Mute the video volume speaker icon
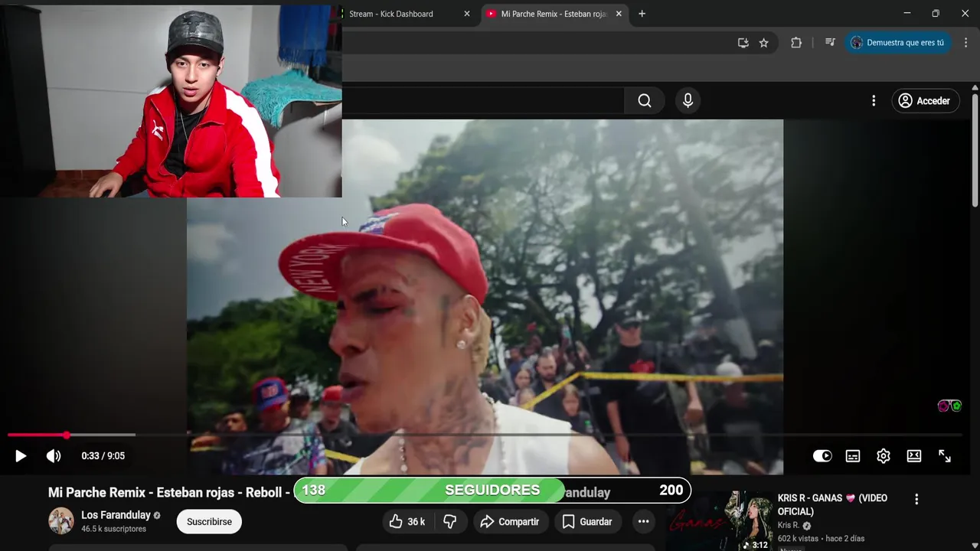980x551 pixels. (54, 456)
